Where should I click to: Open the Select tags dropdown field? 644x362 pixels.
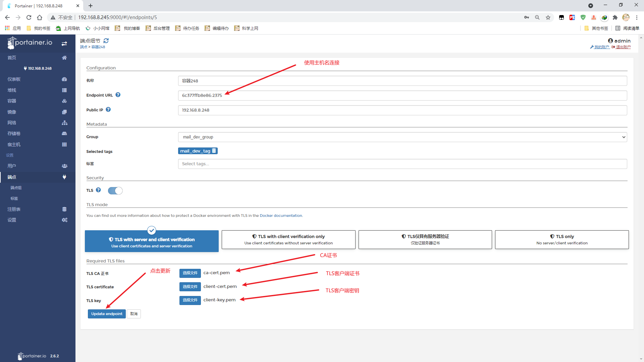[x=402, y=164]
